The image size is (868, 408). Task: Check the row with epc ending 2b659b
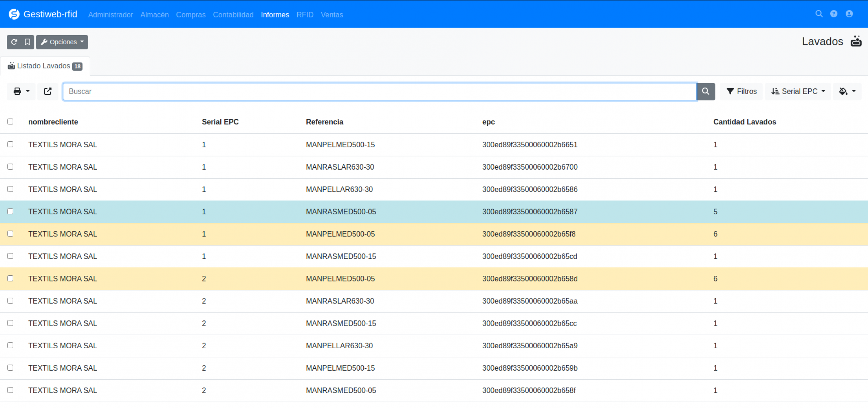(10, 367)
